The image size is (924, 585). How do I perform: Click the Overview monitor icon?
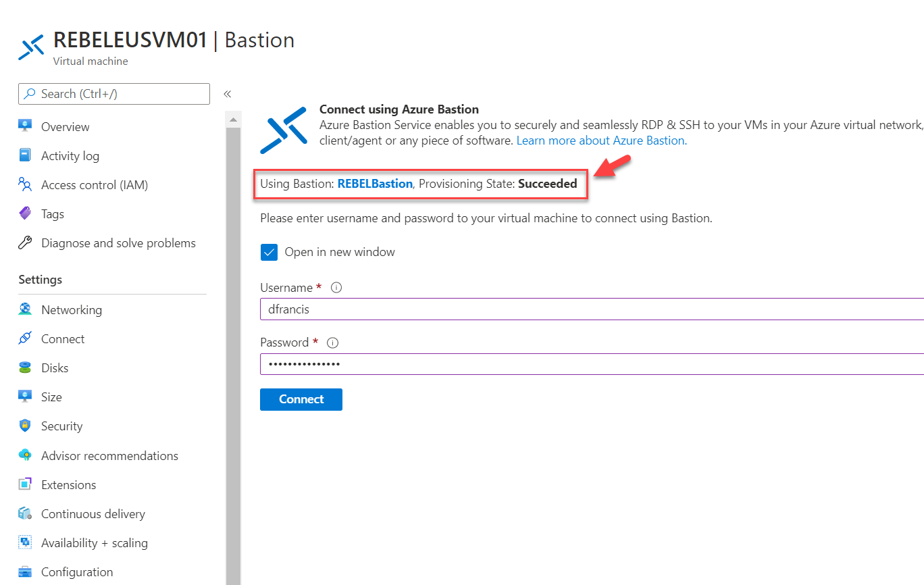(25, 126)
